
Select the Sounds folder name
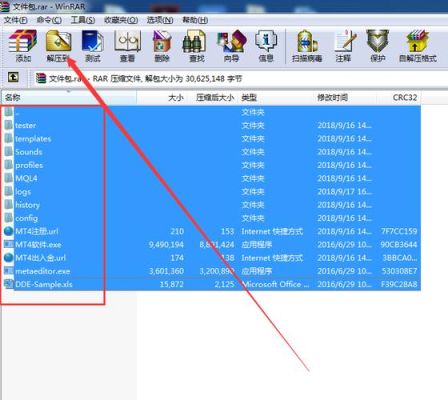(29, 152)
